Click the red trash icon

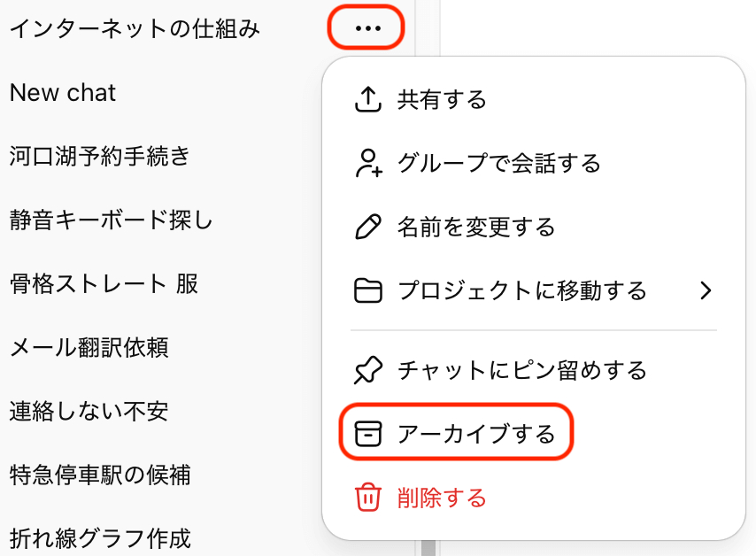tap(367, 498)
